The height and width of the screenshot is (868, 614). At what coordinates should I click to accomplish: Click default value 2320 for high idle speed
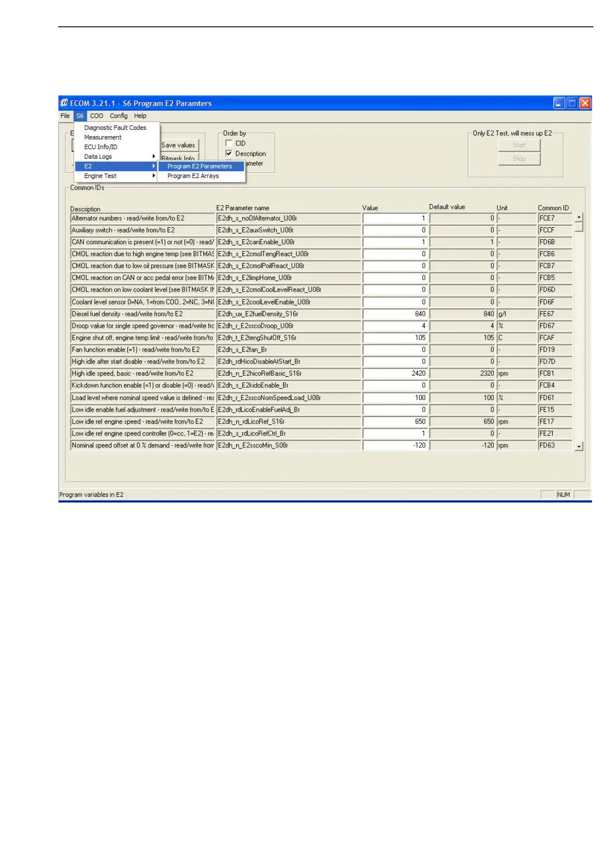462,374
